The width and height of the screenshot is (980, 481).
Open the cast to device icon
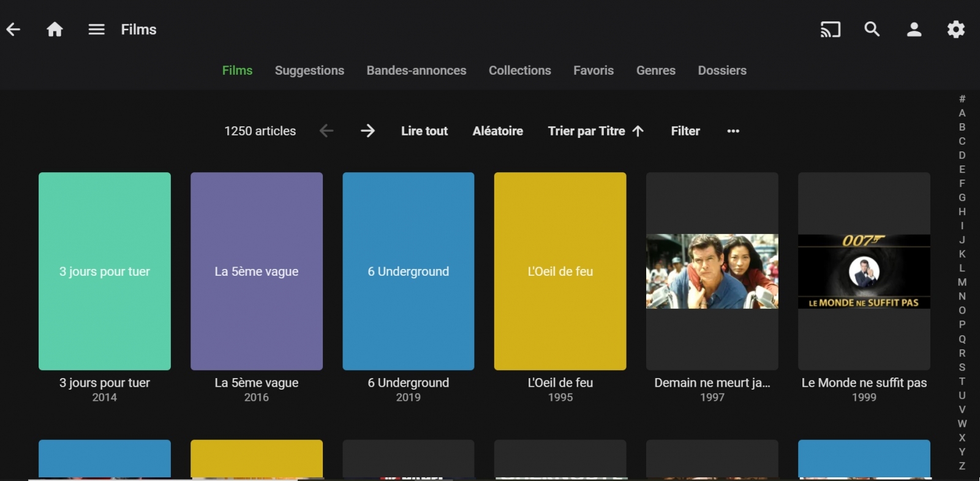830,29
